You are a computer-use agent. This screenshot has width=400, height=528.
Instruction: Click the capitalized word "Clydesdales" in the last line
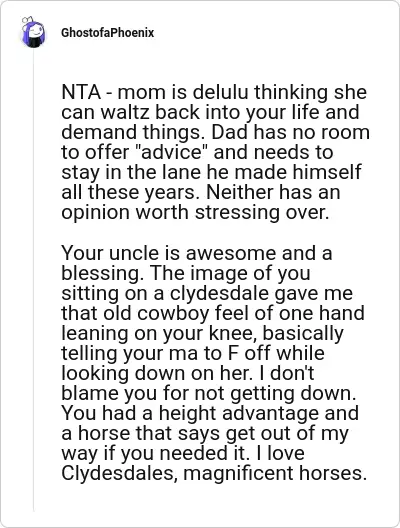point(119,473)
